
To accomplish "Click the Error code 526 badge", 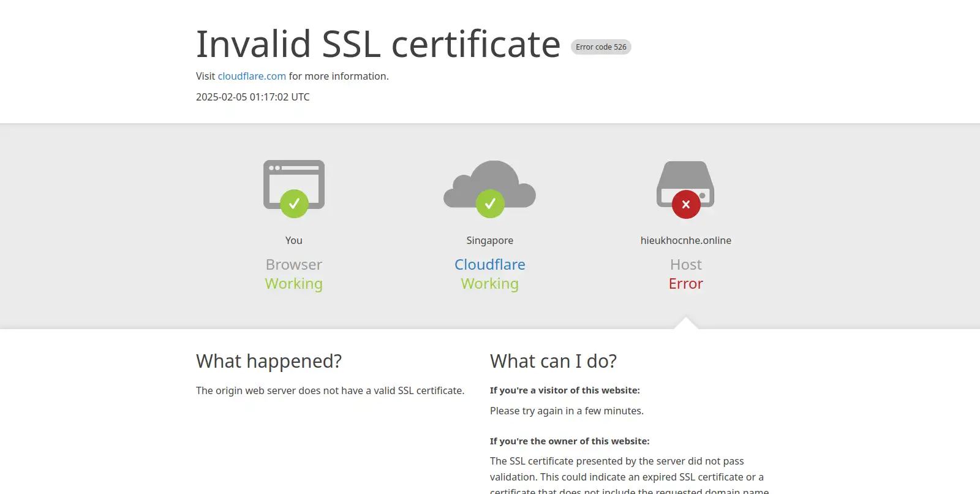I will coord(601,47).
